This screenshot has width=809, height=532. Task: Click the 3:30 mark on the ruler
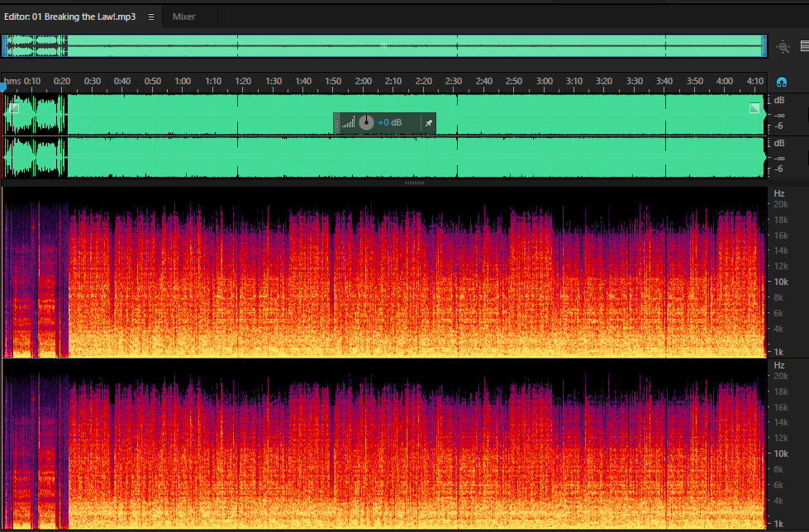click(x=635, y=81)
